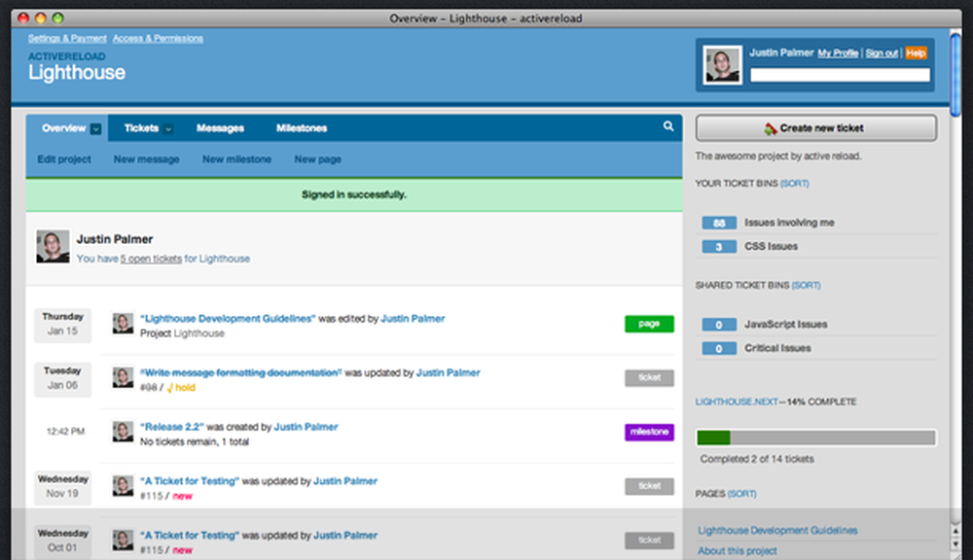Open LIGHTHOUSE.NEXT milestone link
The width and height of the screenshot is (973, 560).
point(737,402)
